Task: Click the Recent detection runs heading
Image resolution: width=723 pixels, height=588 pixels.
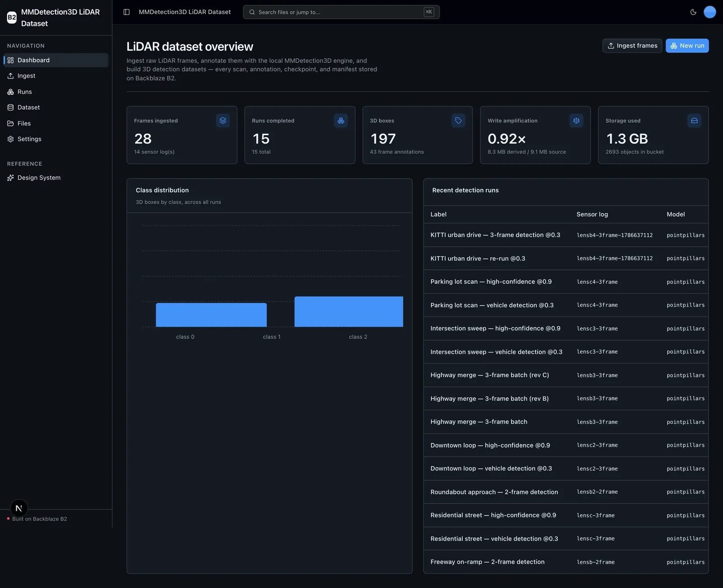Action: pos(465,190)
